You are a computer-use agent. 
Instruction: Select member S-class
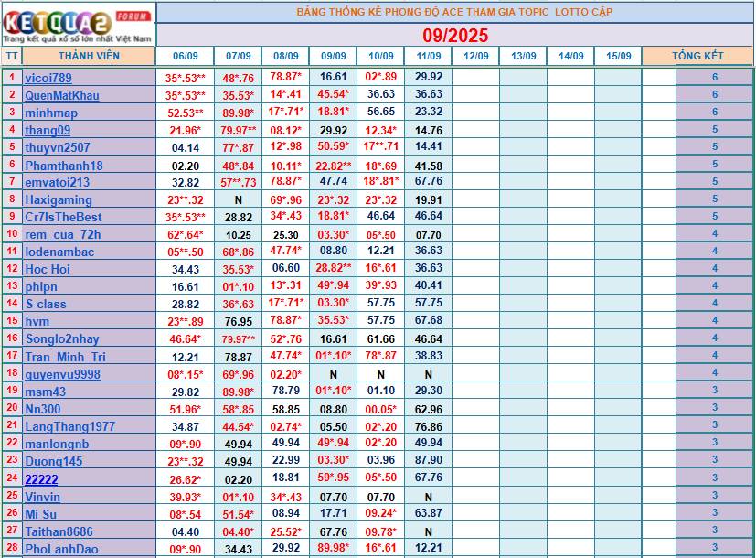coord(46,304)
